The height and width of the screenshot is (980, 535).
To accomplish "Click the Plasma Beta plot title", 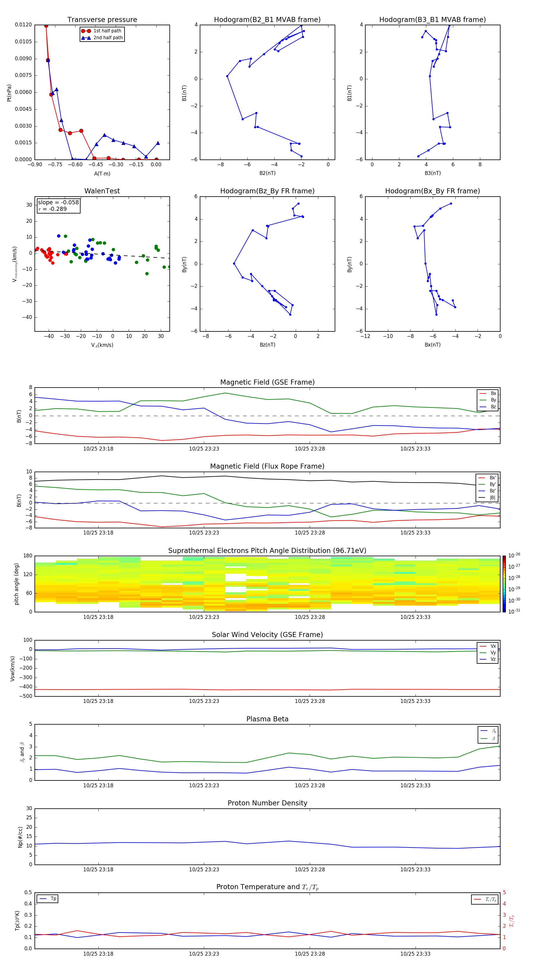I will click(267, 719).
